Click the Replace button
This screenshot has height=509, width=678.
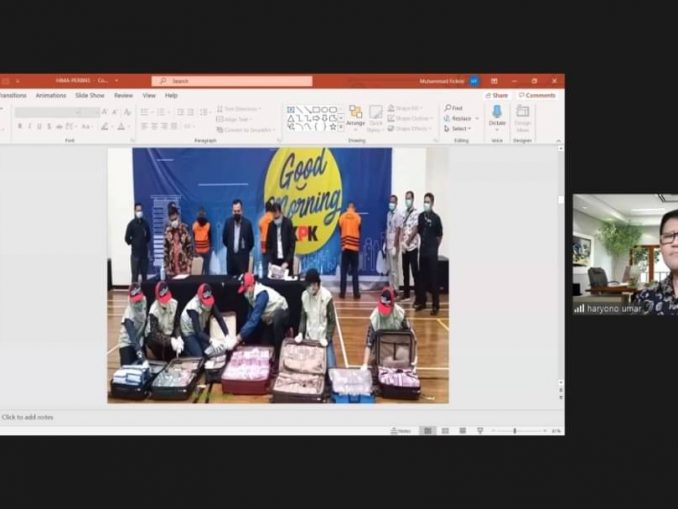(x=458, y=118)
